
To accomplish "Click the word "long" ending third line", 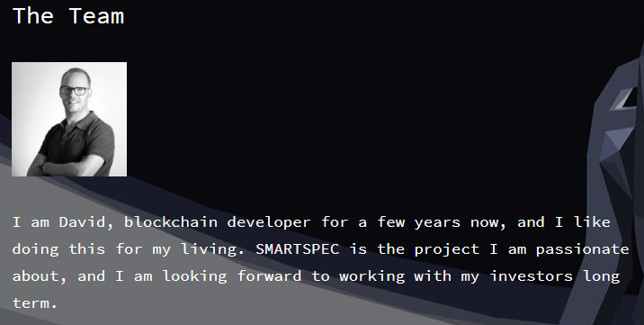I will pyautogui.click(x=602, y=277).
